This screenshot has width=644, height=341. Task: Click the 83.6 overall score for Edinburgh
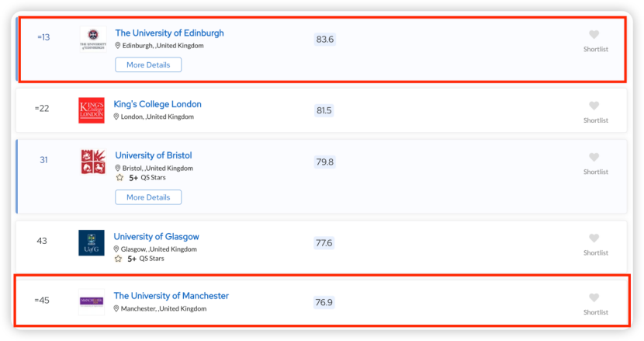tap(324, 40)
